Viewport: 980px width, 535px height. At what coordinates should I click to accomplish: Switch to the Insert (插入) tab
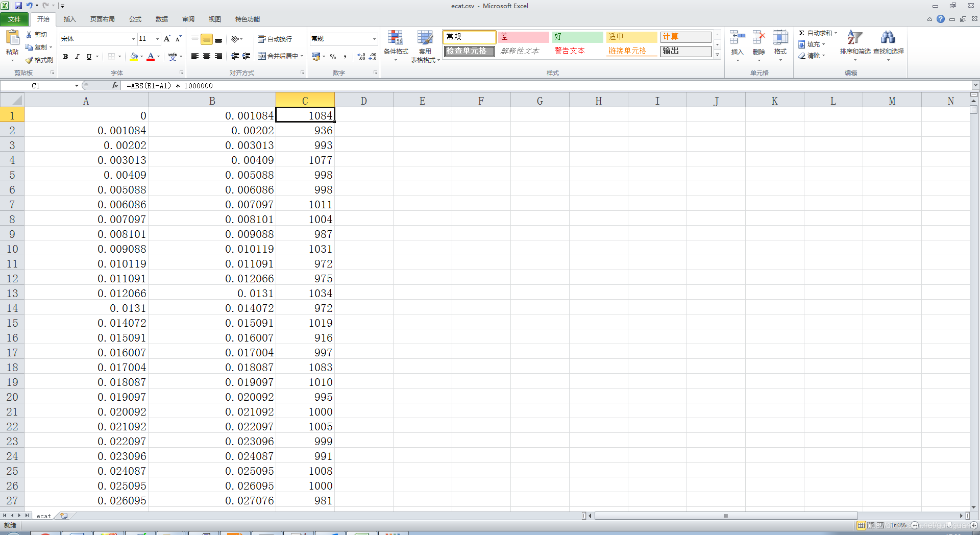[69, 19]
